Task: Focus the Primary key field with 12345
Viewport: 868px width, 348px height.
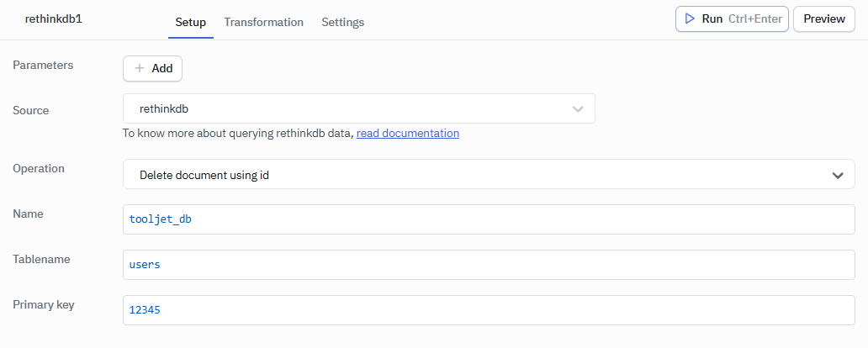Action: point(488,310)
